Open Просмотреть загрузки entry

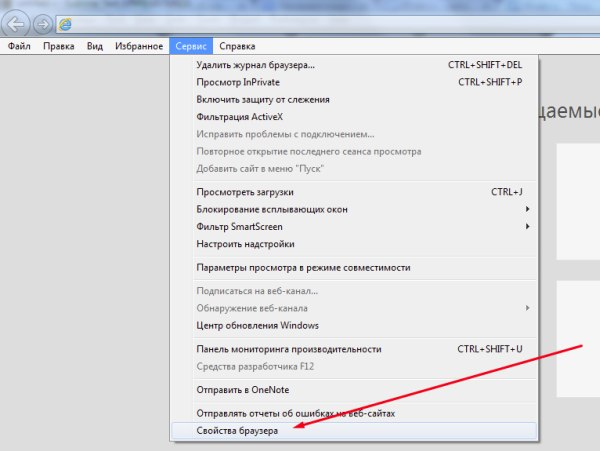tap(245, 192)
